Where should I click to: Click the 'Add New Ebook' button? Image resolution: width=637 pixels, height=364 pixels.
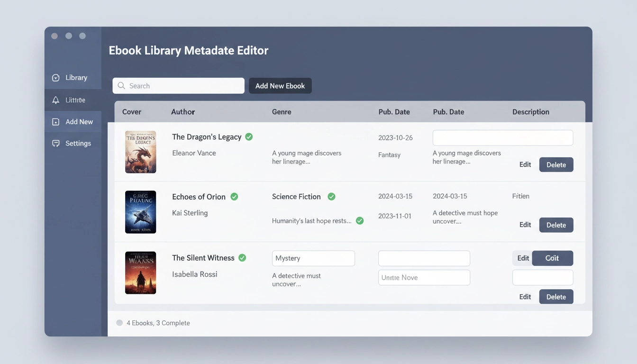click(x=280, y=86)
